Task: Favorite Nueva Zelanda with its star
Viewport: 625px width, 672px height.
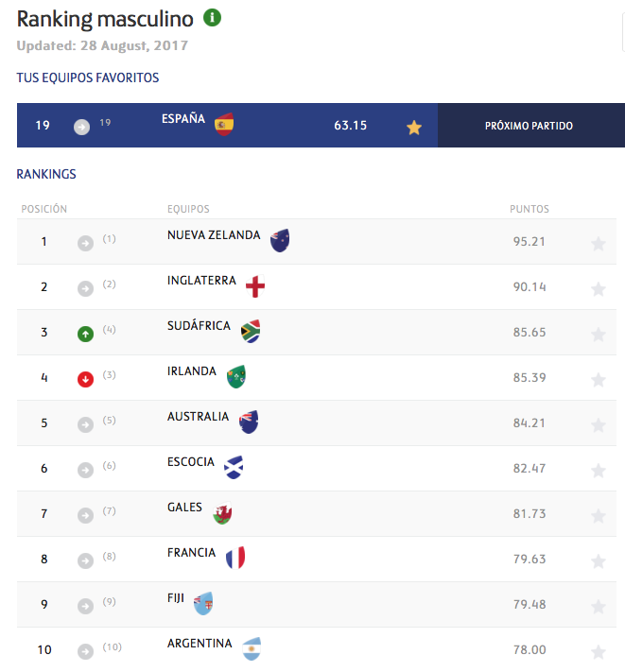Action: [x=598, y=244]
